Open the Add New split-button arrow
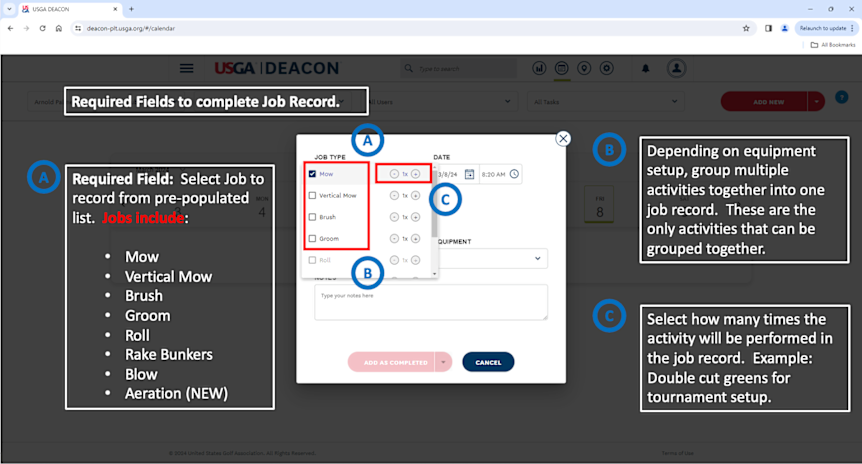 pos(816,102)
